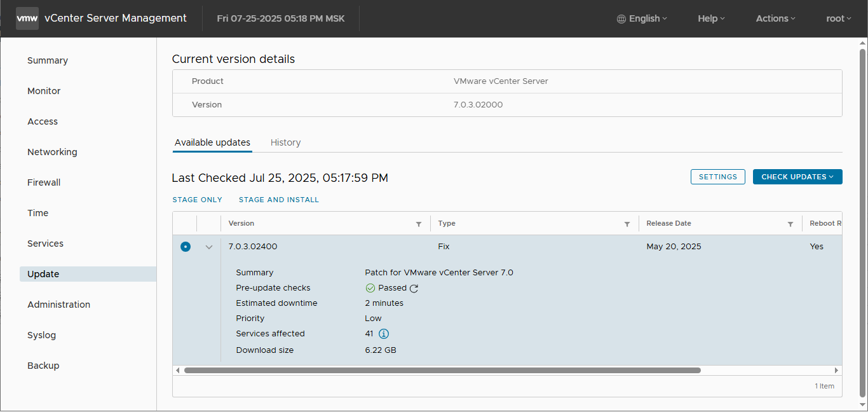Click the Type column header
This screenshot has width=868, height=412.
(447, 224)
